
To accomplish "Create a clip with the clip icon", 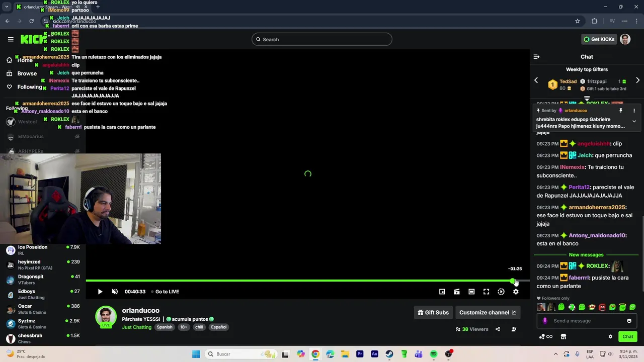I will click(x=457, y=292).
